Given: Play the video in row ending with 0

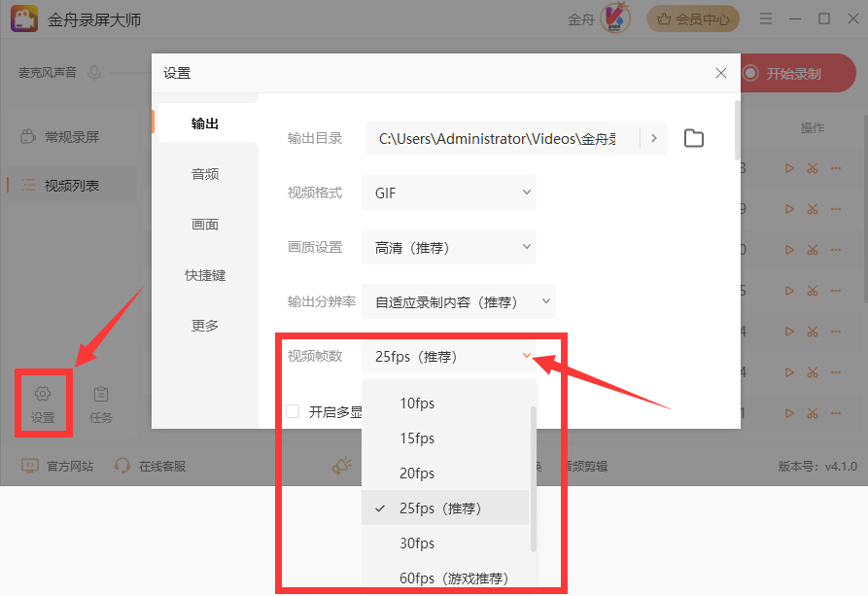Looking at the screenshot, I should pos(789,250).
